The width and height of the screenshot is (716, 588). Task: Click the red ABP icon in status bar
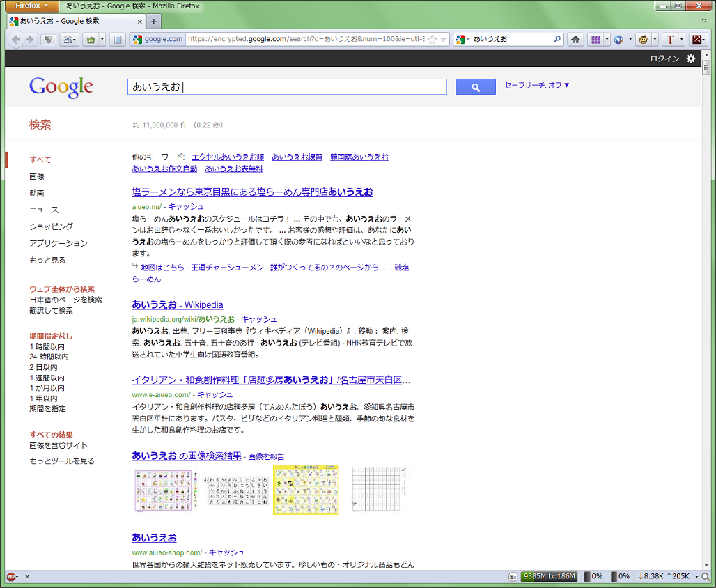point(11,577)
